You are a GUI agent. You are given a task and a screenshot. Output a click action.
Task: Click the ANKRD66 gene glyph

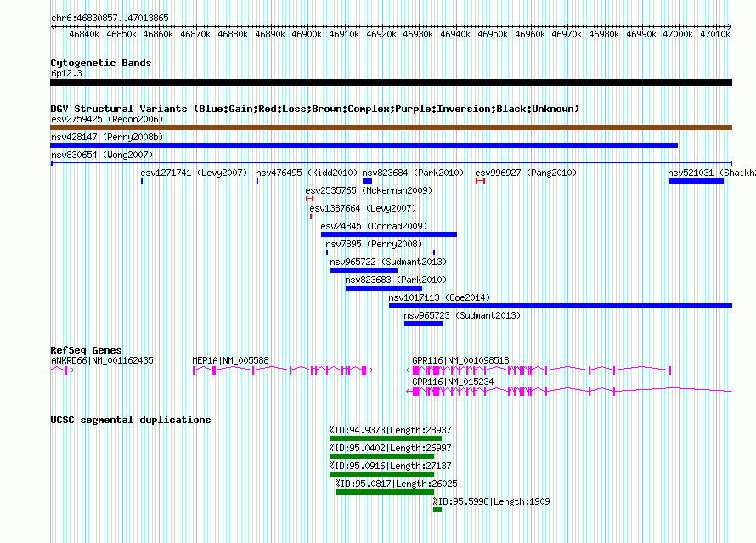point(62,370)
